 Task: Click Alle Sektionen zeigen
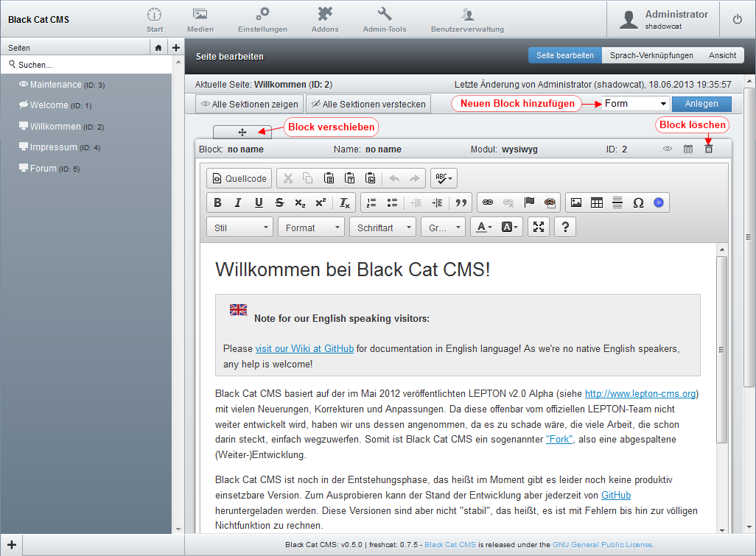(250, 104)
